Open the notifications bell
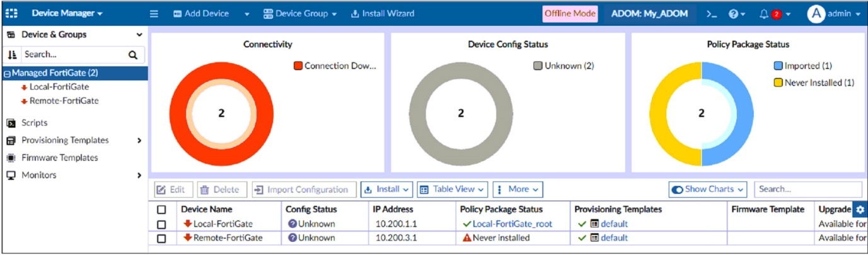Screen dimensions: 868x255 tap(764, 14)
